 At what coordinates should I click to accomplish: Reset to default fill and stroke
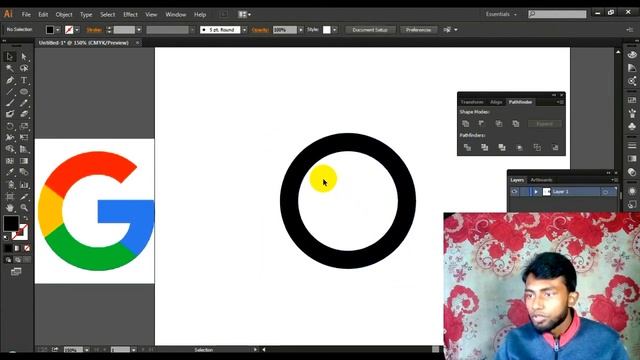click(x=6, y=237)
